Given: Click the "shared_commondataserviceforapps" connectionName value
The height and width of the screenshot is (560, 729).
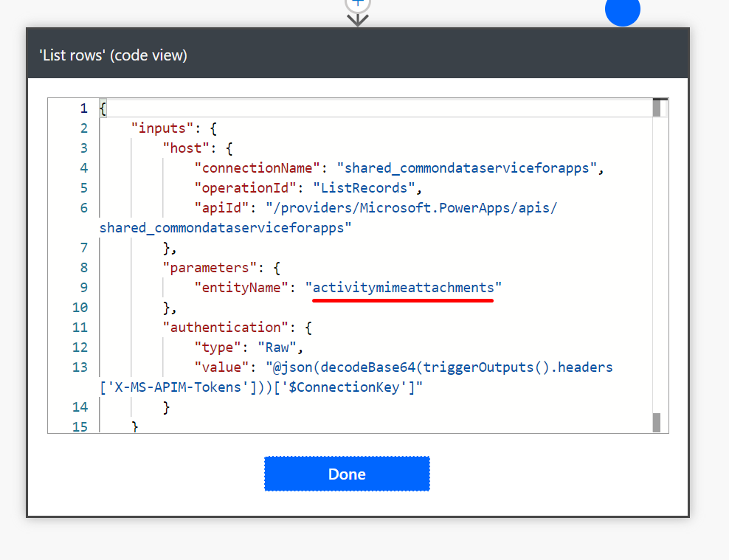Looking at the screenshot, I should tap(467, 167).
